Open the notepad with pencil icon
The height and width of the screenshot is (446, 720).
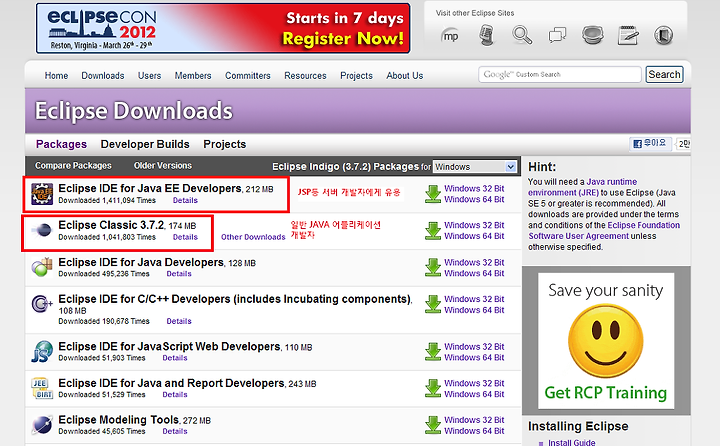[x=628, y=35]
